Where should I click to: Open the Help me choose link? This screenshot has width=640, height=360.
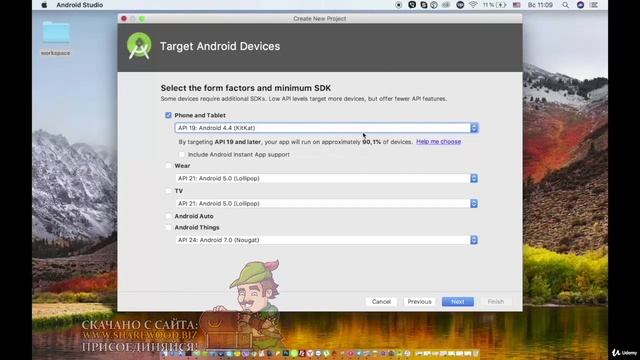pyautogui.click(x=438, y=142)
